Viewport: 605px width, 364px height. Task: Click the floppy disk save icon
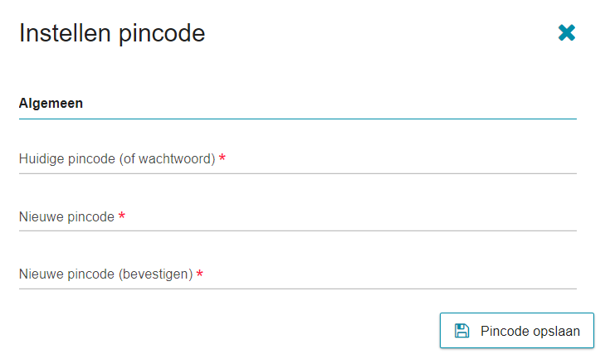462,331
